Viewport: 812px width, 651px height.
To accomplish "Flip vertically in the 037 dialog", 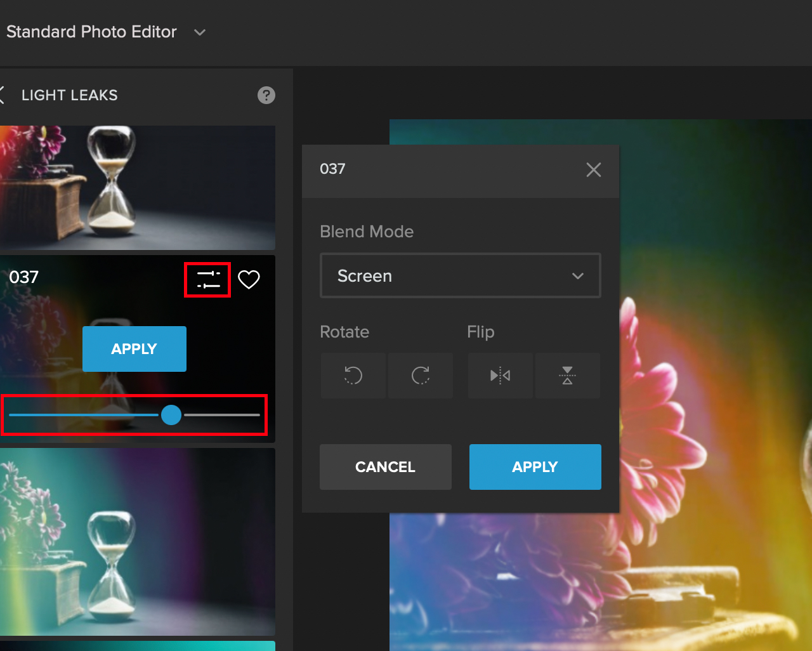I will point(568,376).
